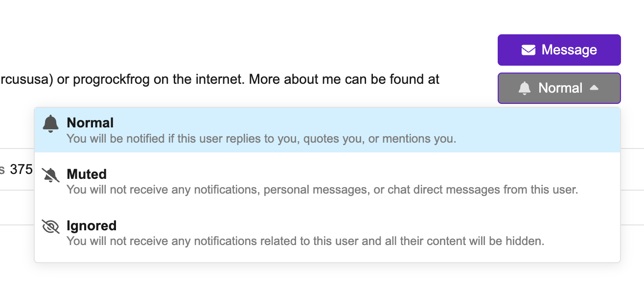The width and height of the screenshot is (644, 295).
Task: Select the Muted notification option
Action: point(327,181)
